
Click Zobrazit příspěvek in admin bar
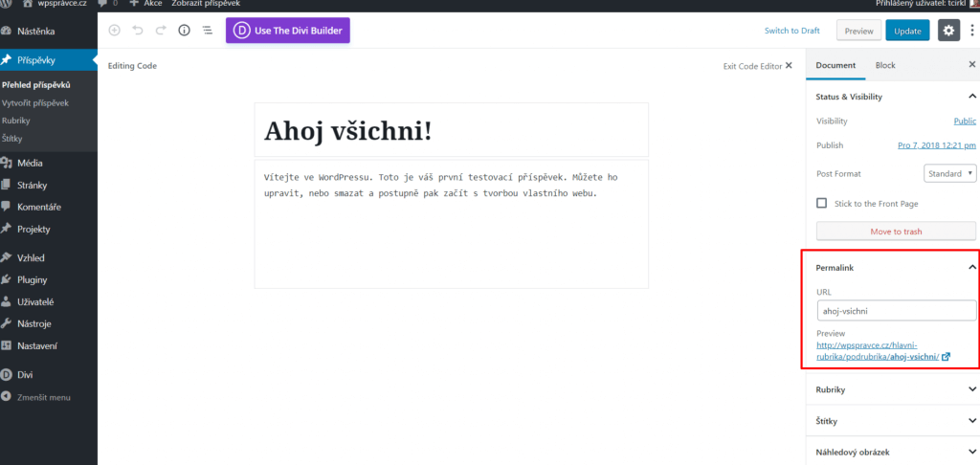(x=206, y=3)
